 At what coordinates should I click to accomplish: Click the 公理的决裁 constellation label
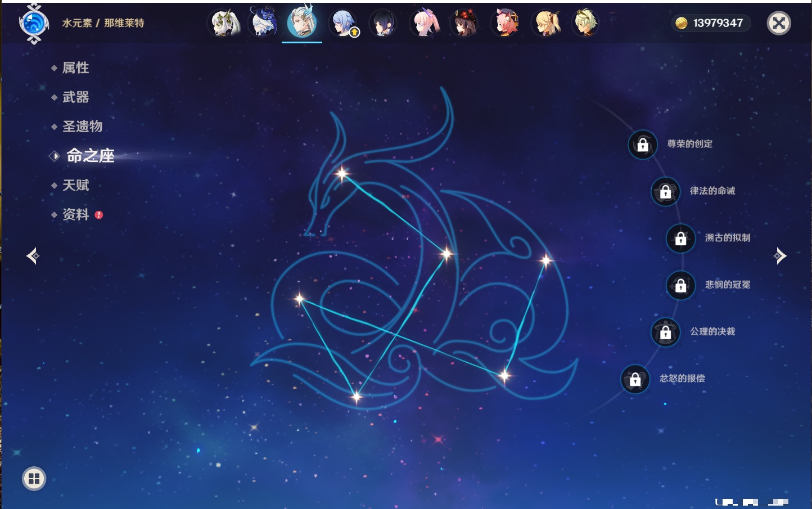[x=712, y=332]
